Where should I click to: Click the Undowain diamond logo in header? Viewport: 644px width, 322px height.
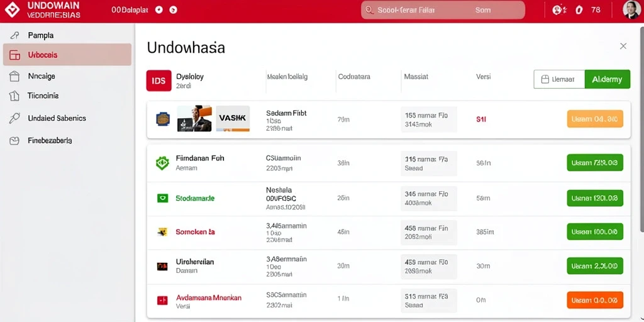click(12, 9)
